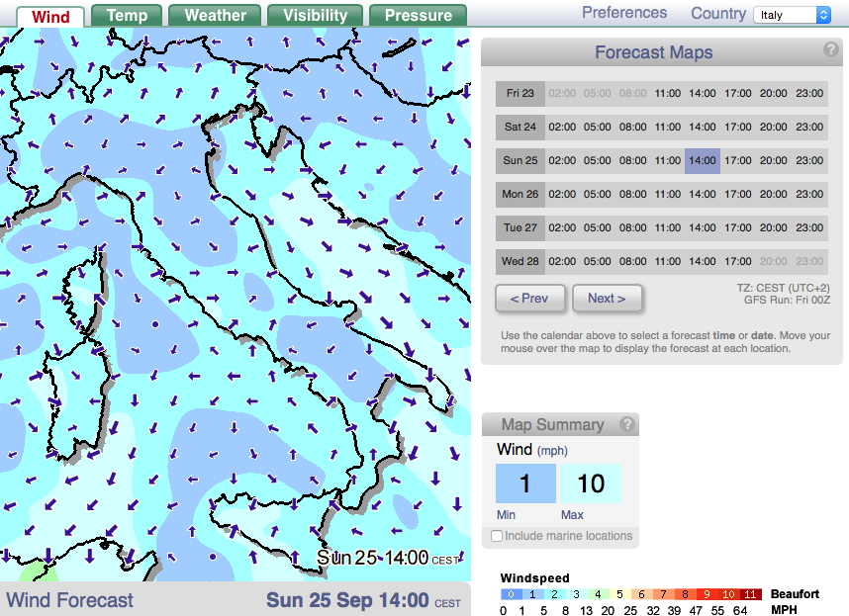Image resolution: width=849 pixels, height=616 pixels.
Task: Pick Wed 28 02:00 forecast time
Action: pyautogui.click(x=562, y=261)
